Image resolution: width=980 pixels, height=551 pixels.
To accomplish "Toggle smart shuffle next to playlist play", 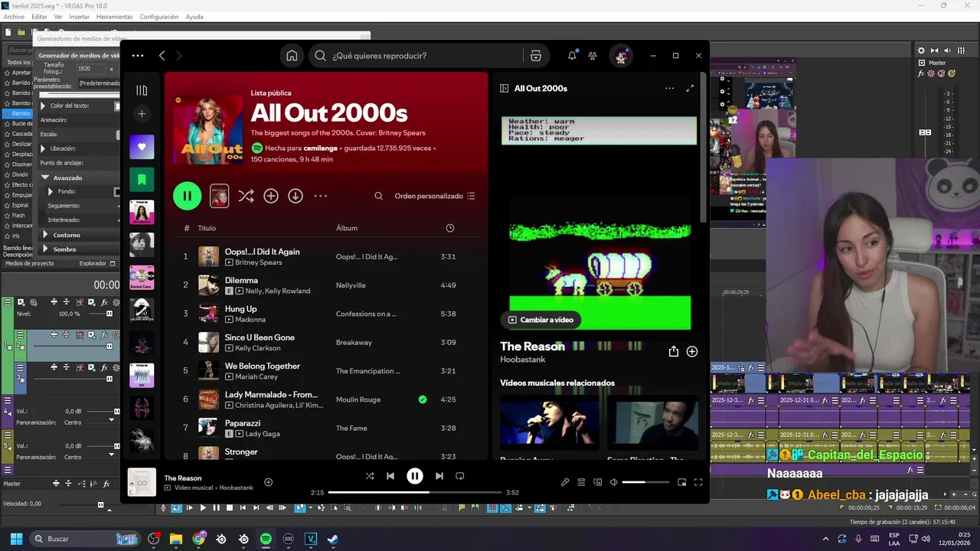I will point(246,196).
